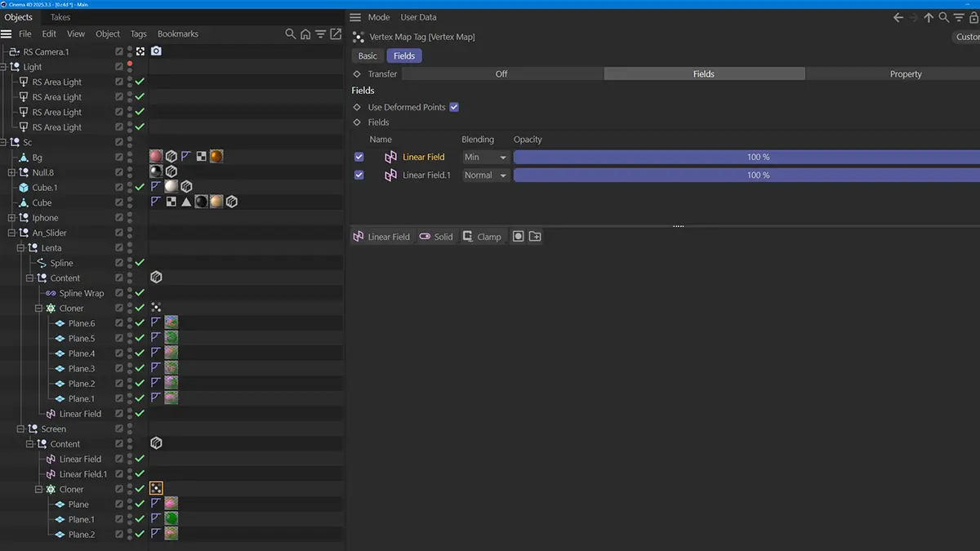The height and width of the screenshot is (551, 980).
Task: Adjust Opacity slider of Linear Field layer
Action: [x=746, y=157]
